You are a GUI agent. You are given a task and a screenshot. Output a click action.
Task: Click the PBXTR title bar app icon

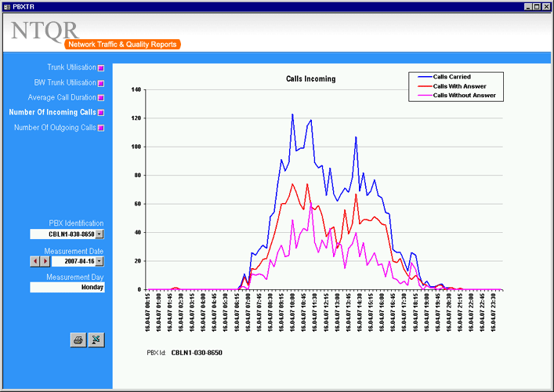(6, 5)
